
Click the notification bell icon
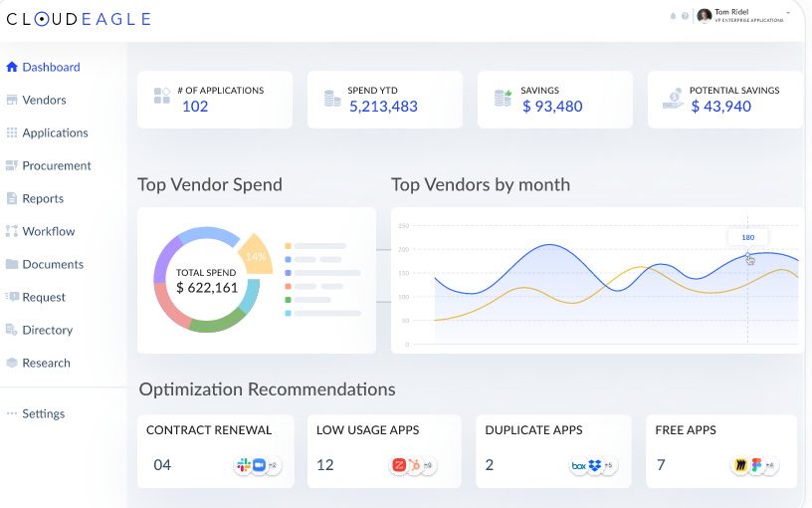[x=673, y=16]
